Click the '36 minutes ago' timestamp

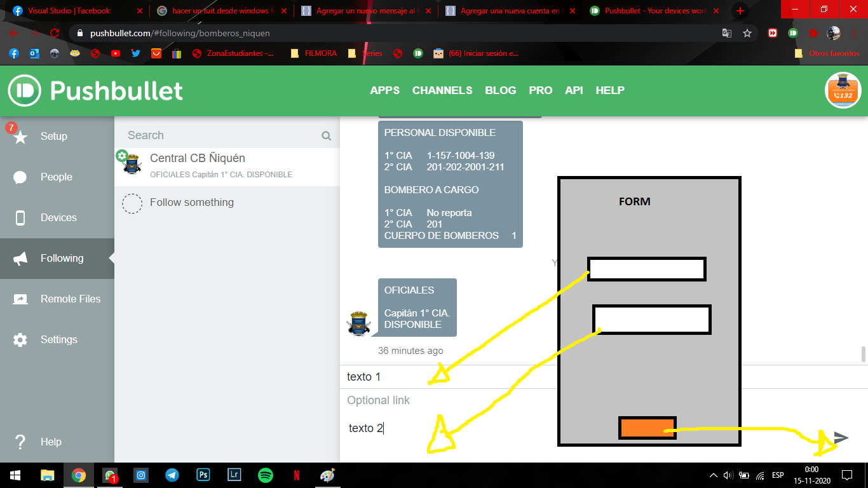410,351
